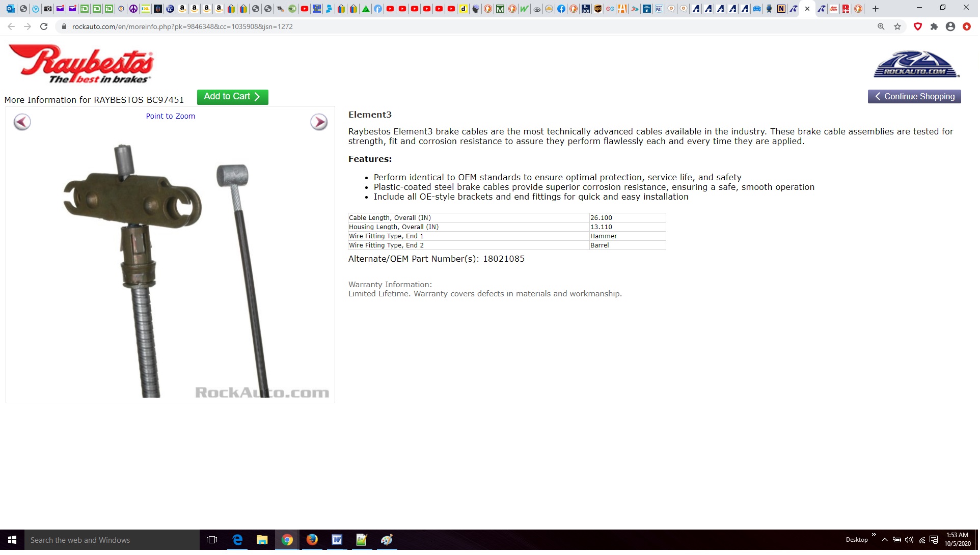Image resolution: width=980 pixels, height=555 pixels.
Task: Switch to the blue car icon tab
Action: [756, 9]
